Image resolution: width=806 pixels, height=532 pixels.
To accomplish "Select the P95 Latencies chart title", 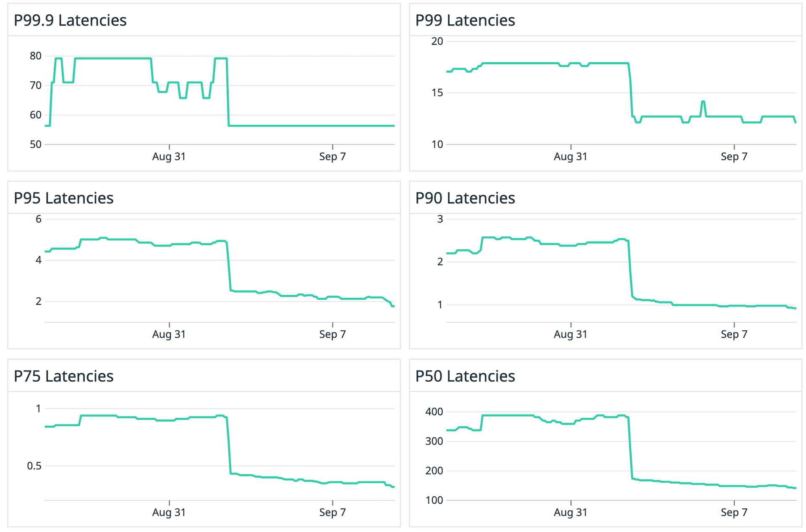I will [64, 198].
